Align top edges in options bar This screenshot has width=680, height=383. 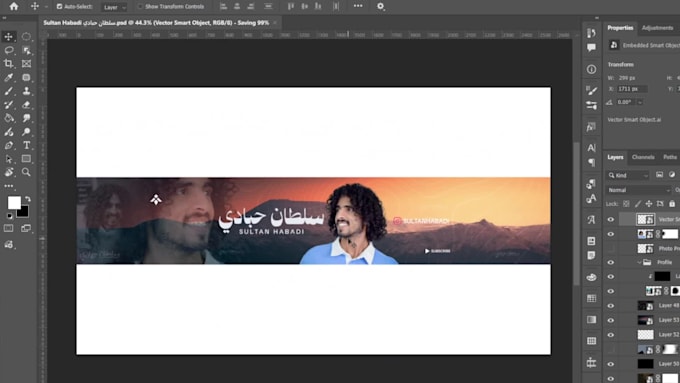(291, 7)
